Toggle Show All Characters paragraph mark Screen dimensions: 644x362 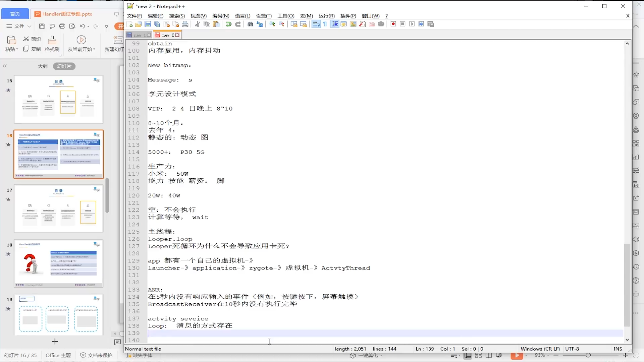coord(325,24)
